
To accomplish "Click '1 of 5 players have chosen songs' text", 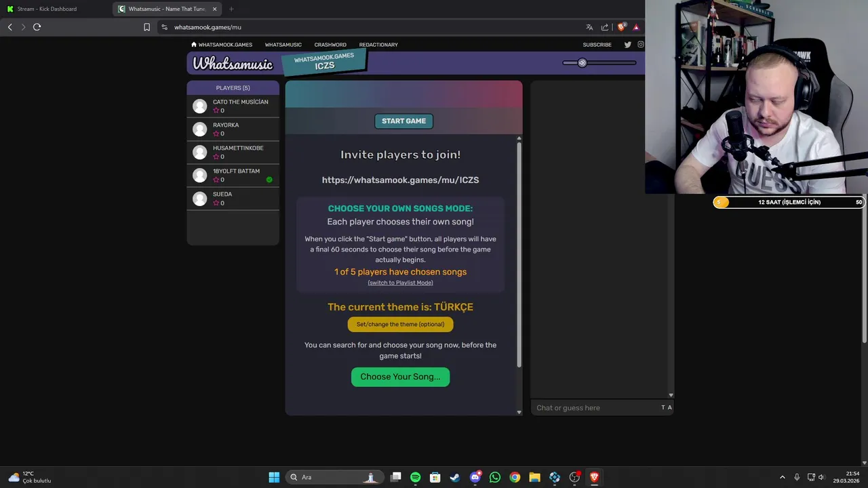I will [400, 272].
